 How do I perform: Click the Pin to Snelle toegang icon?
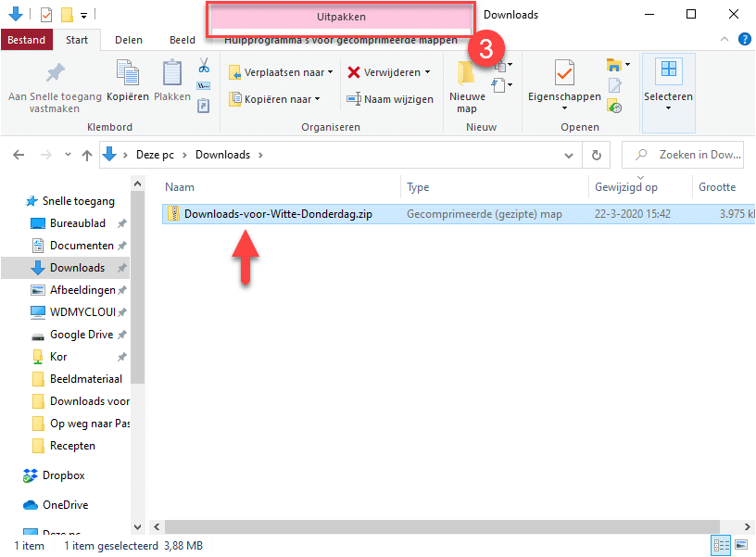point(55,73)
